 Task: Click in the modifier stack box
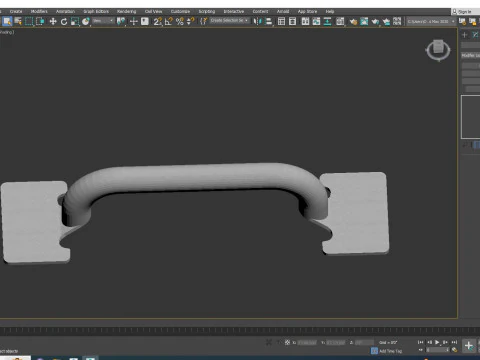tap(470, 117)
